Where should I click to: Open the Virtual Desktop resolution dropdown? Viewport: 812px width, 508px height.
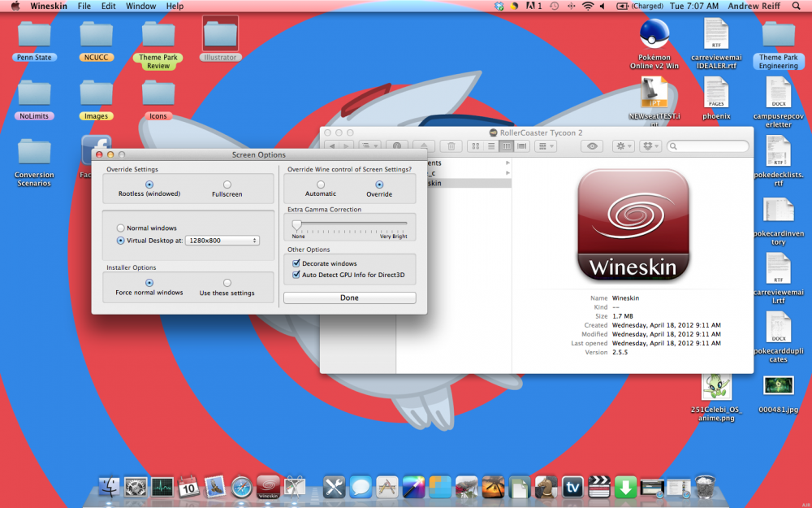pyautogui.click(x=222, y=241)
